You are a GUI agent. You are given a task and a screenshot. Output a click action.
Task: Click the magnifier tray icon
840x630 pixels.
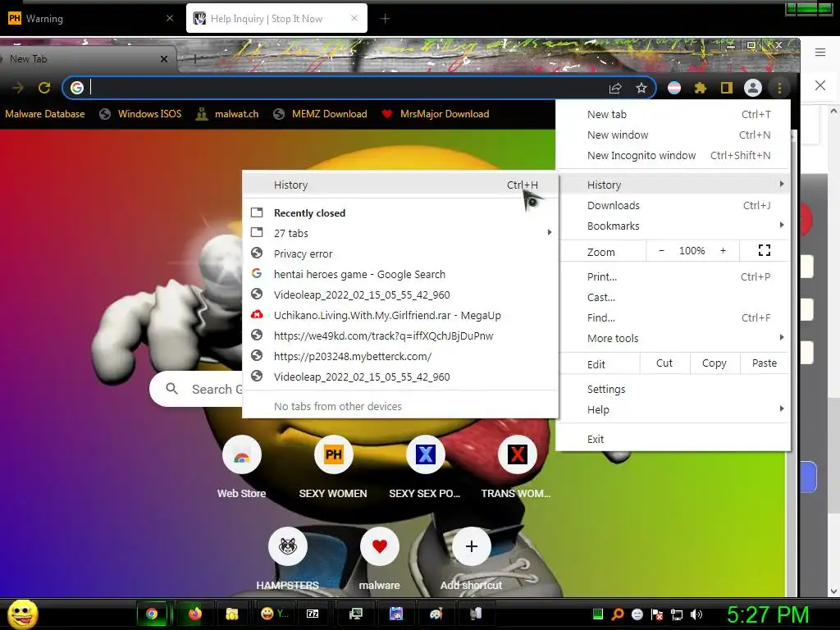pos(618,614)
